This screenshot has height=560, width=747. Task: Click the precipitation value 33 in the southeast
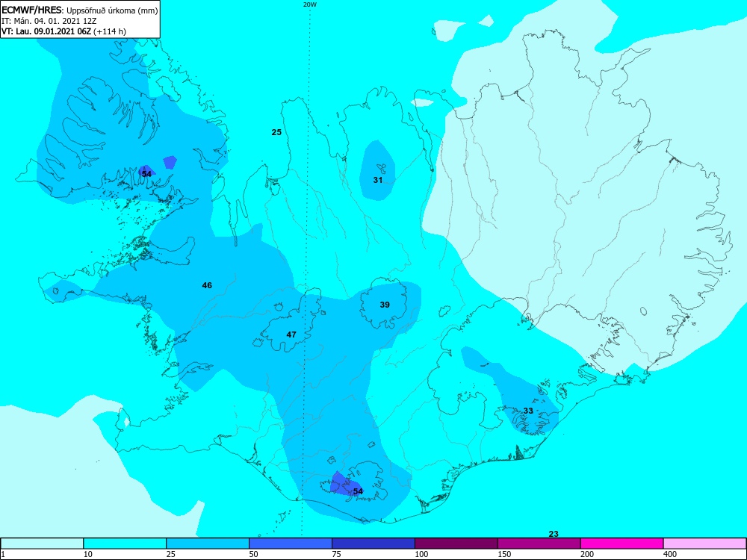click(x=528, y=411)
